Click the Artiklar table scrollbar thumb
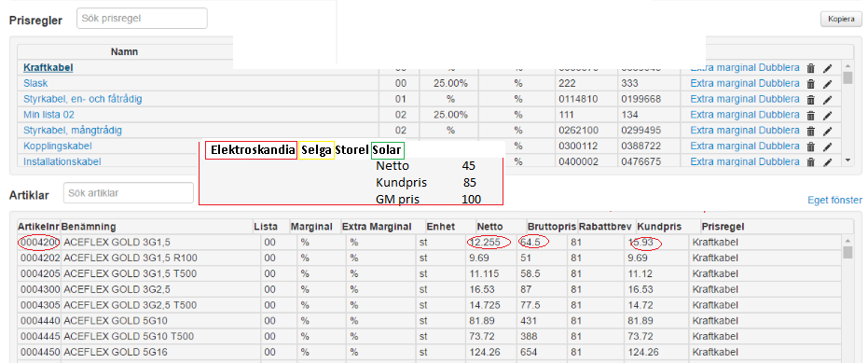 pyautogui.click(x=847, y=253)
